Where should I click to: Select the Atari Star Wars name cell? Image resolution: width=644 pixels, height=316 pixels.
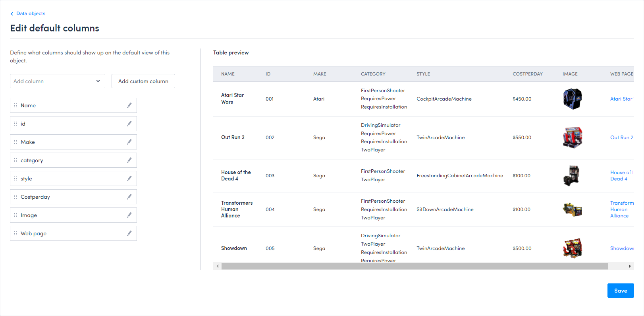coord(233,99)
